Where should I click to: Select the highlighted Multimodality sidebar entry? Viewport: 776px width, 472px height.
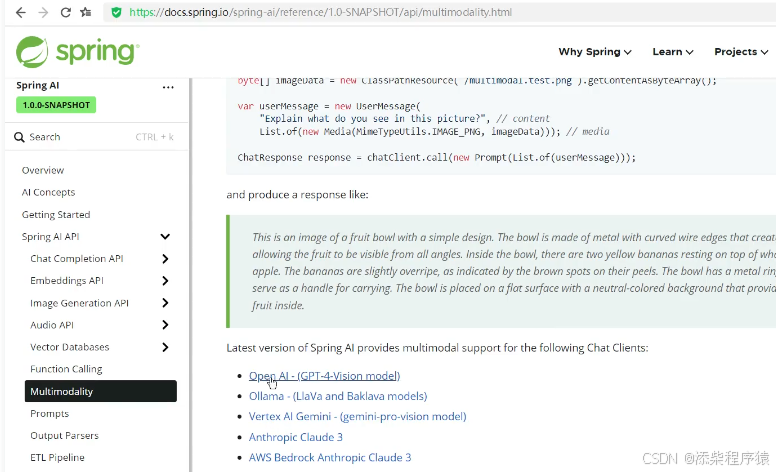100,391
